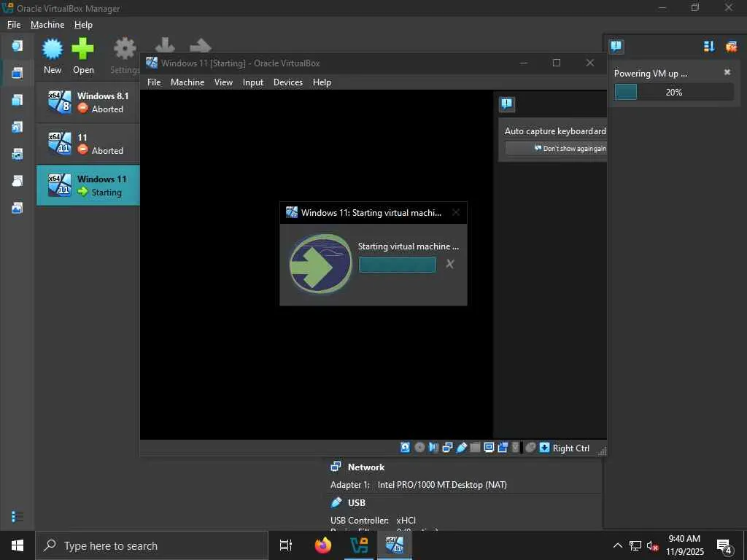747x560 pixels.
Task: Click the sort notifications icon in right panel
Action: 709,46
